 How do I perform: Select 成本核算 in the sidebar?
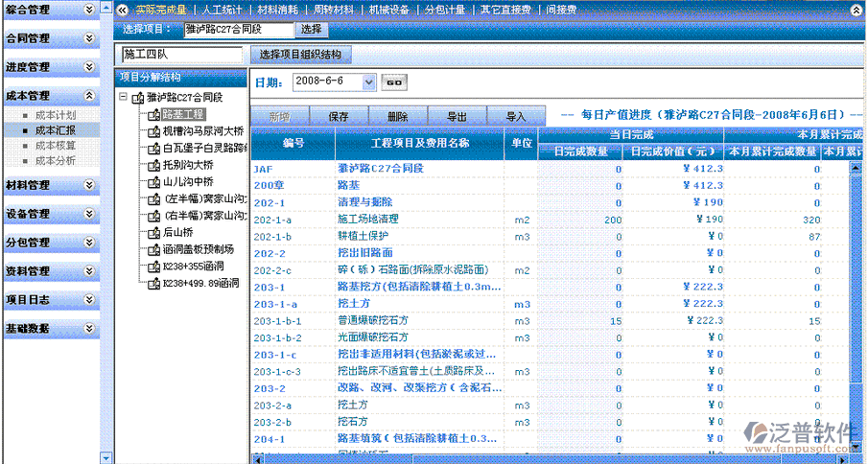pyautogui.click(x=55, y=145)
